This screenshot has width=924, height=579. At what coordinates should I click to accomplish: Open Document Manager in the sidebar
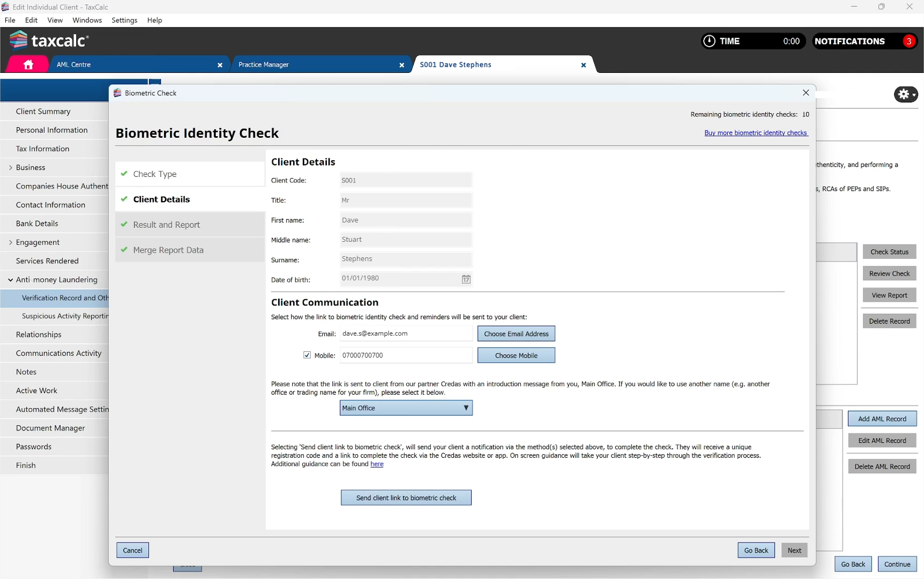click(x=54, y=428)
